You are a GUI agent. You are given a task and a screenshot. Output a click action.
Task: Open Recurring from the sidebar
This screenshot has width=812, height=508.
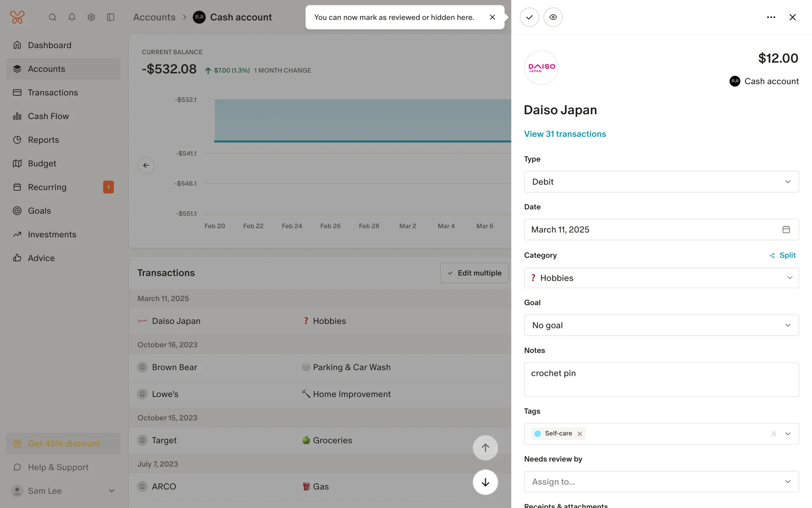(x=47, y=187)
